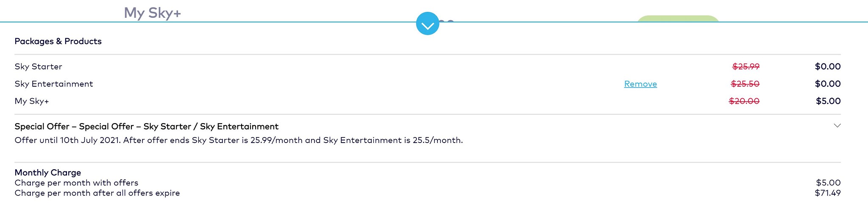Click the partially hidden green button

pyautogui.click(x=678, y=19)
